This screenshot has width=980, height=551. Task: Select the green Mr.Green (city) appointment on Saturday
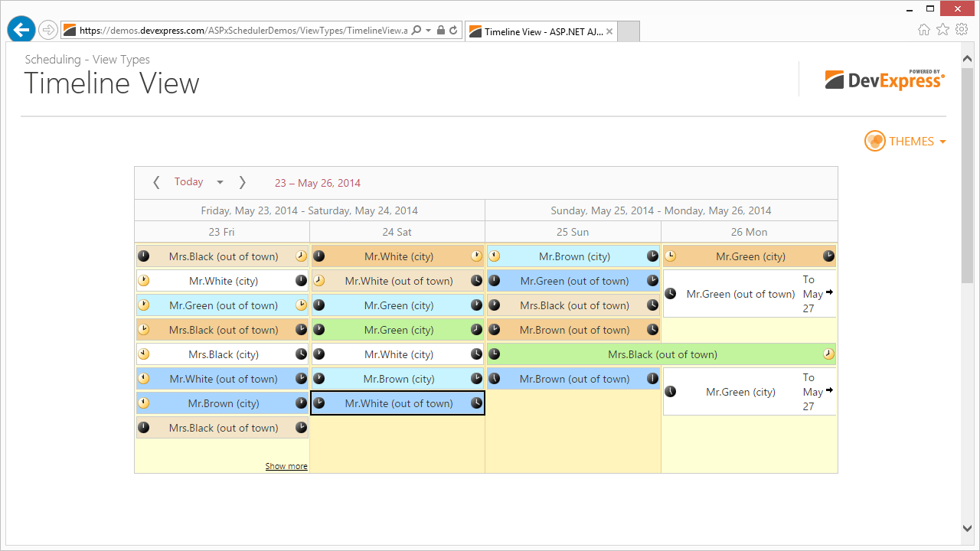[398, 330]
